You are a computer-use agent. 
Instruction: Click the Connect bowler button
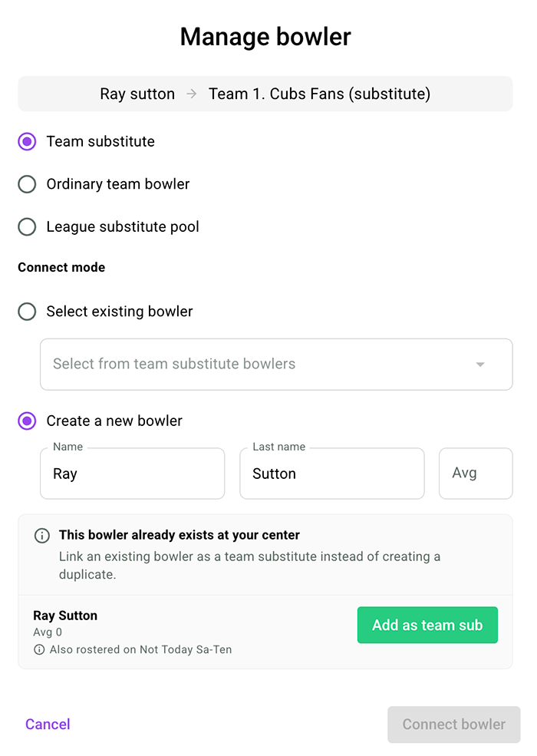point(454,725)
